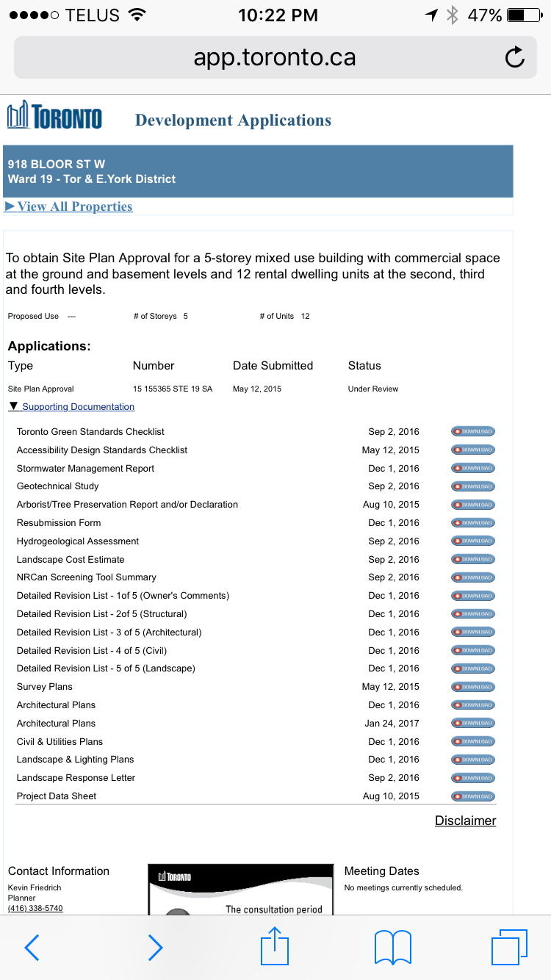Screen dimensions: 551x980
Task: Open Safari bookmarks icon
Action: [392, 948]
